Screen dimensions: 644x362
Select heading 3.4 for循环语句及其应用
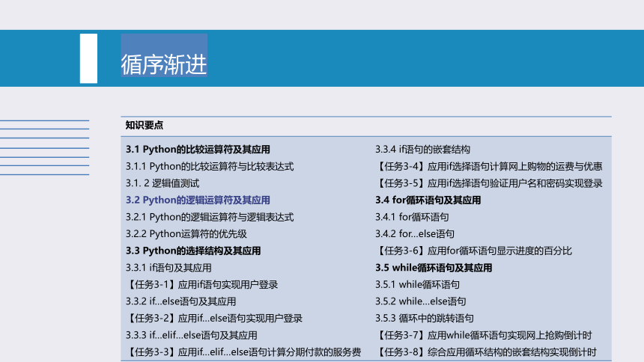tap(428, 200)
